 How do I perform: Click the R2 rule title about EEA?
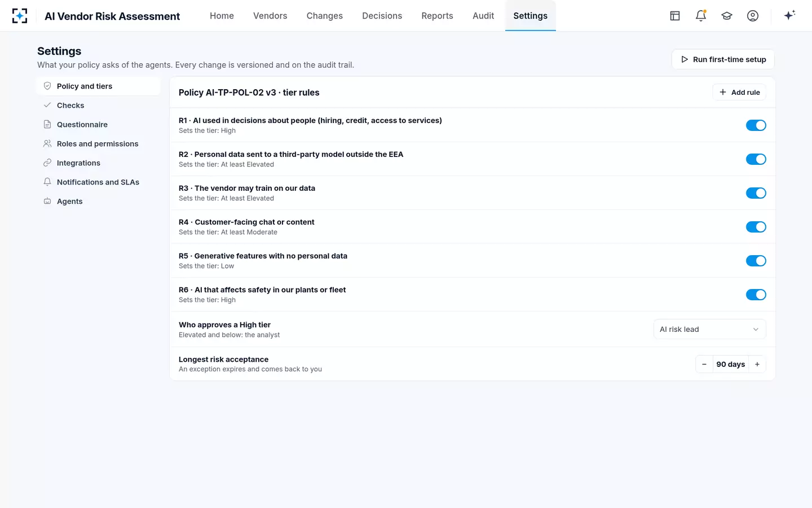pos(291,154)
